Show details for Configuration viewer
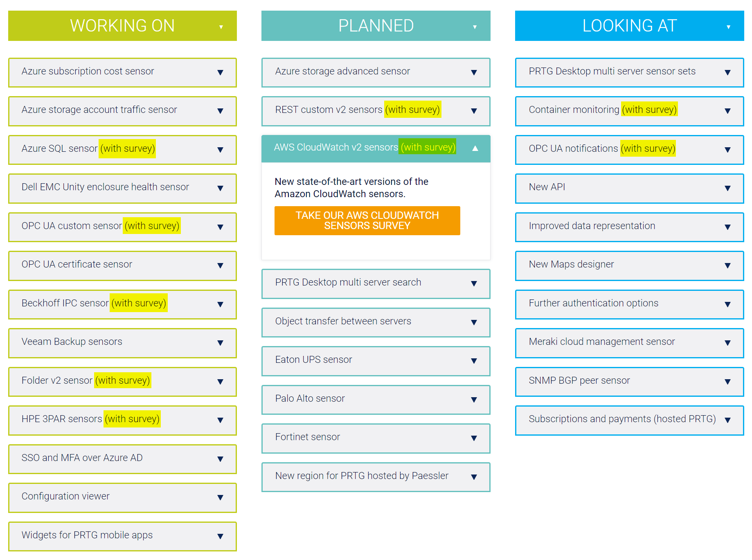 (x=220, y=498)
